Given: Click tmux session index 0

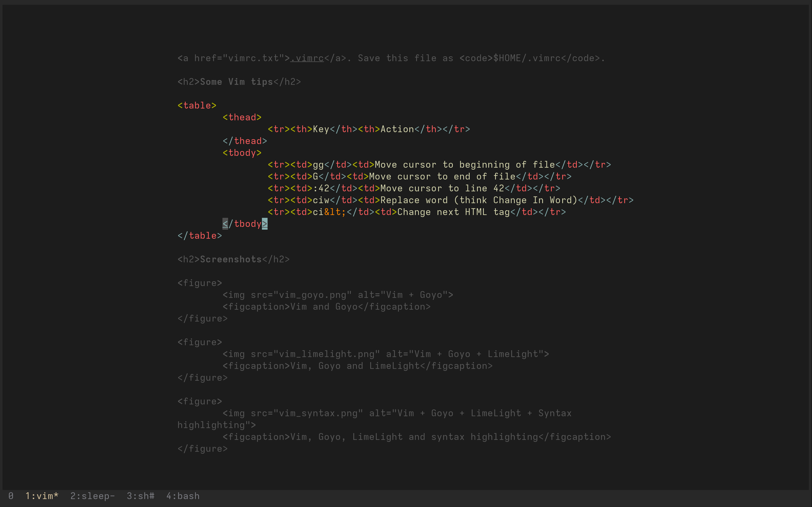Looking at the screenshot, I should click(x=11, y=496).
